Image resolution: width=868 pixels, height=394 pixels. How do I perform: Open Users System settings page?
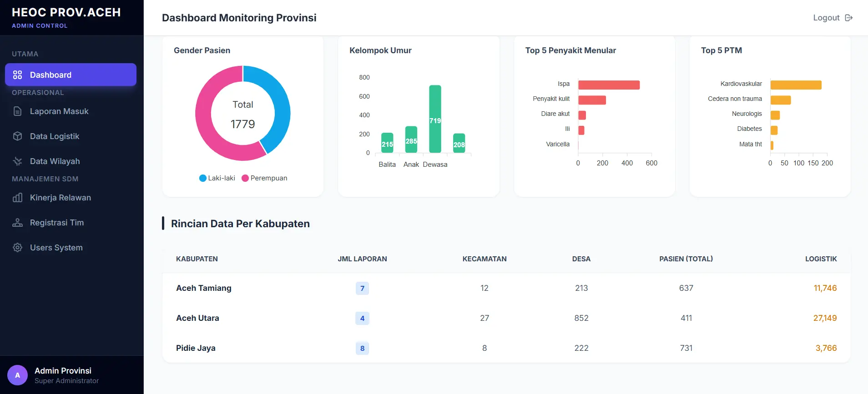71,248
